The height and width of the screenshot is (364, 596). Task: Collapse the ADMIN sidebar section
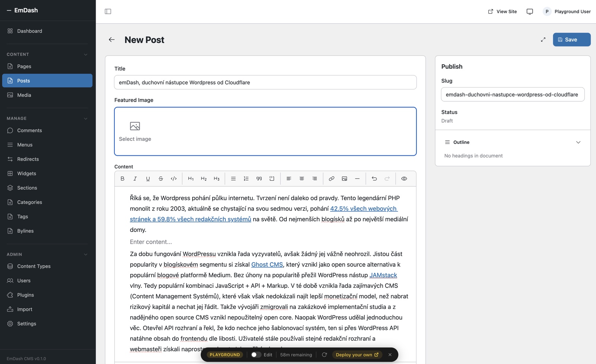point(86,254)
